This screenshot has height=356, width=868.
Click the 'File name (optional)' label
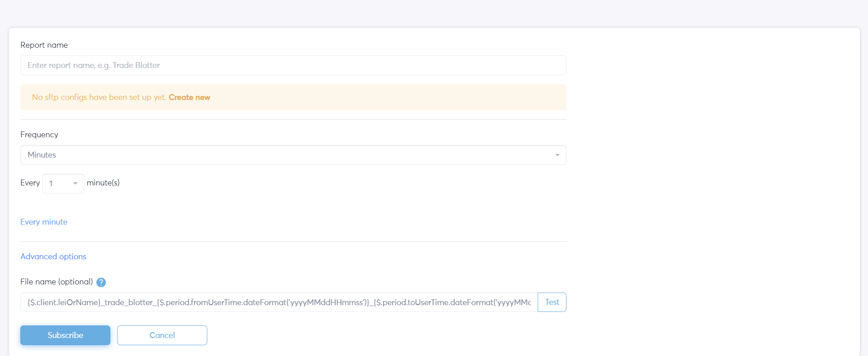(x=56, y=282)
